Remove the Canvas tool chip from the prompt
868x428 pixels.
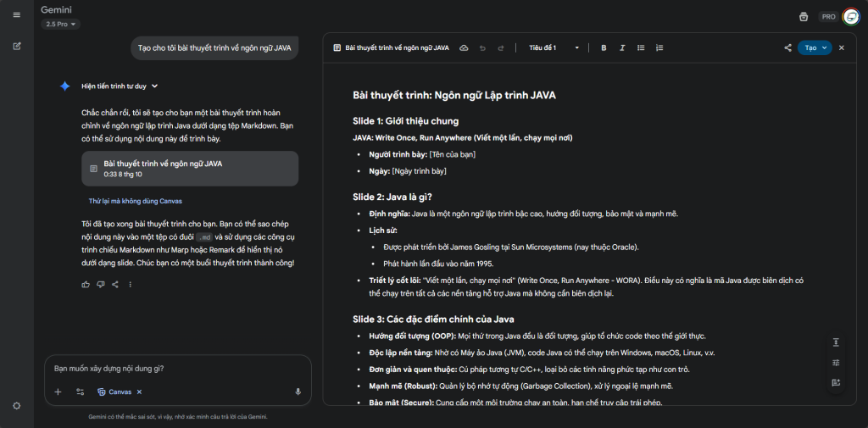[x=139, y=392]
